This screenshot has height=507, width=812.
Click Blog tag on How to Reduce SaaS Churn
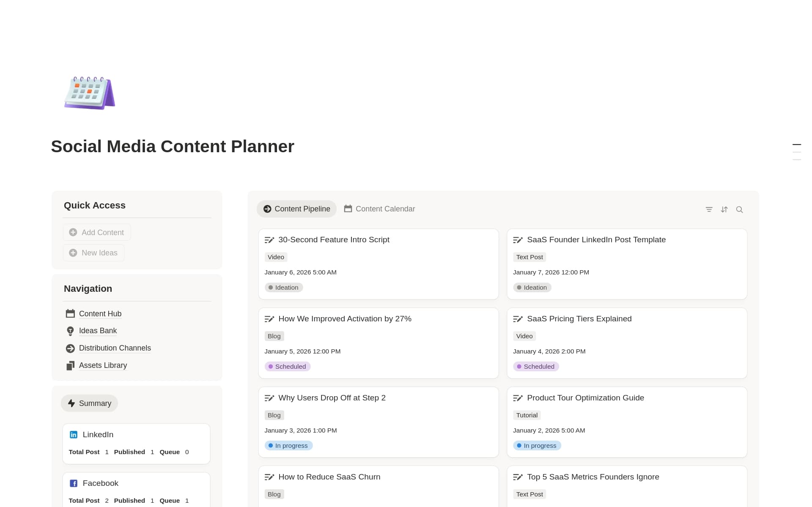pos(274,494)
